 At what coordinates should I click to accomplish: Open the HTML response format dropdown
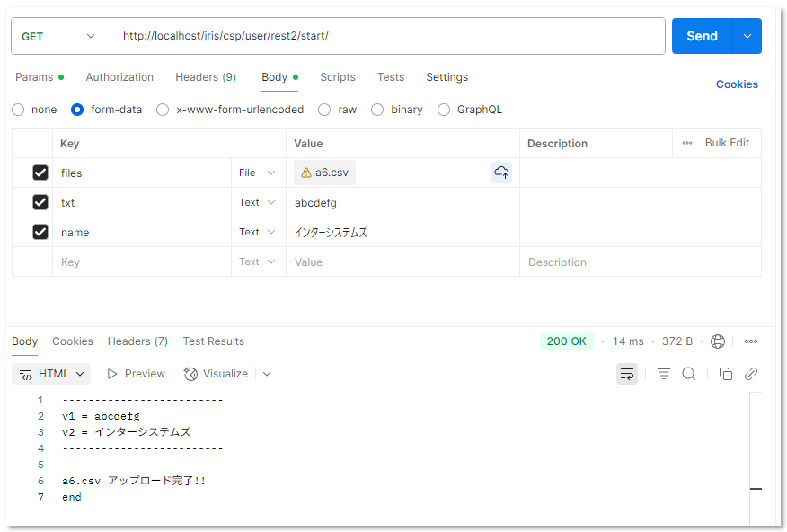54,374
